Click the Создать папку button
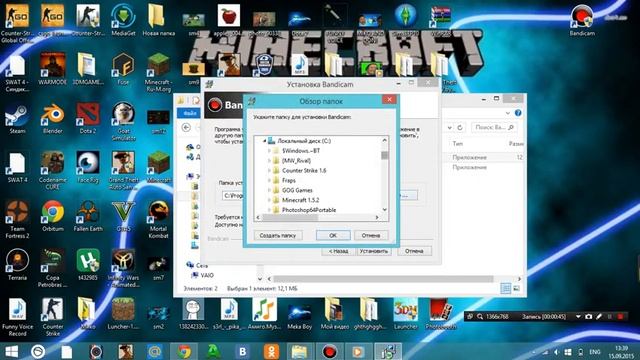This screenshot has height=360, width=640. pyautogui.click(x=278, y=236)
